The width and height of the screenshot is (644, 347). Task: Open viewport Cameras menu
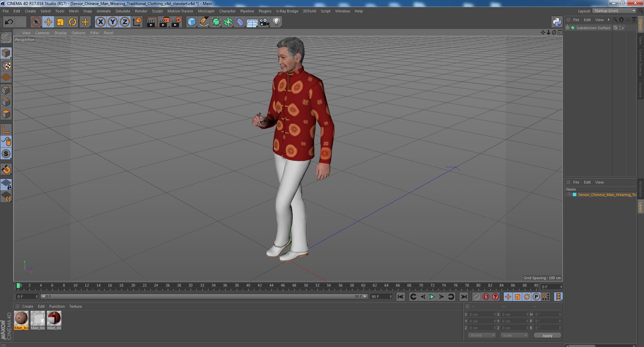(x=42, y=33)
